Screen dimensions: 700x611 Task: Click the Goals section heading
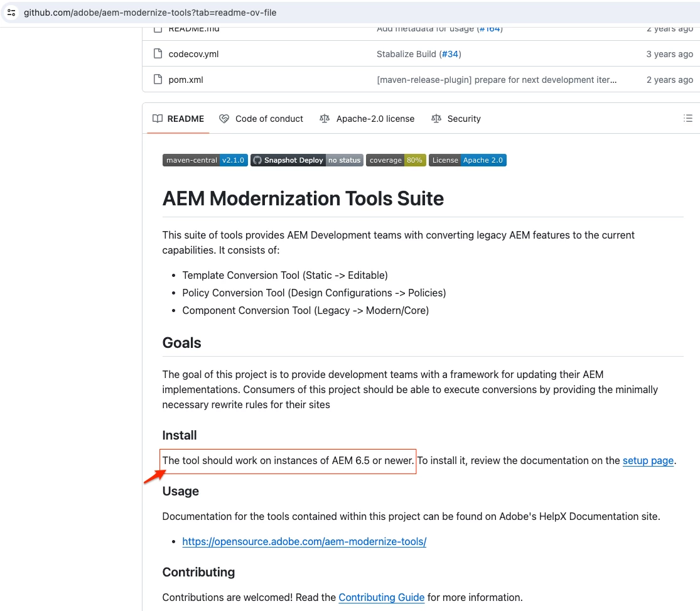pyautogui.click(x=181, y=343)
